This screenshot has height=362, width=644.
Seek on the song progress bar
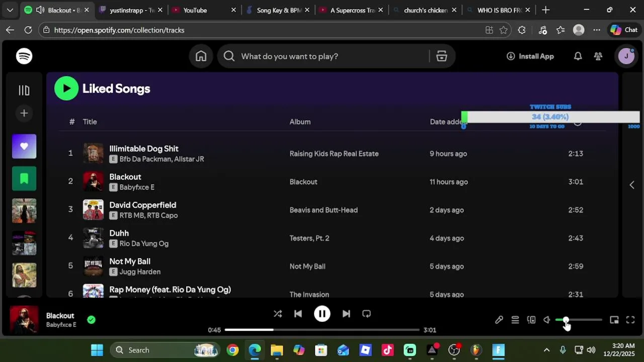(322, 330)
